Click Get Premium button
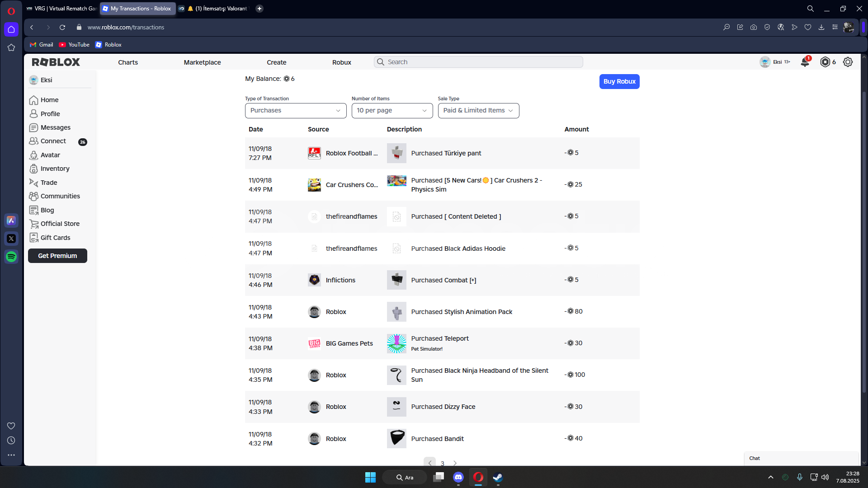Image resolution: width=868 pixels, height=488 pixels. click(x=57, y=256)
